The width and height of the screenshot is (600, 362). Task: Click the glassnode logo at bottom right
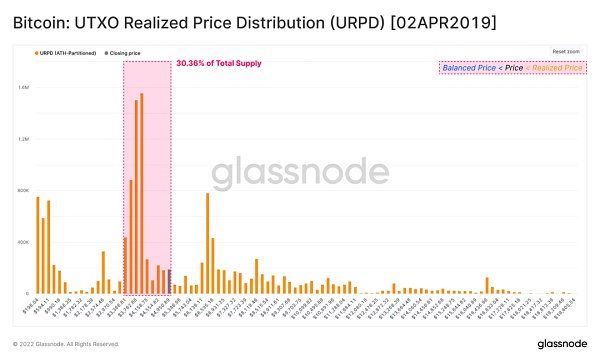tap(562, 344)
